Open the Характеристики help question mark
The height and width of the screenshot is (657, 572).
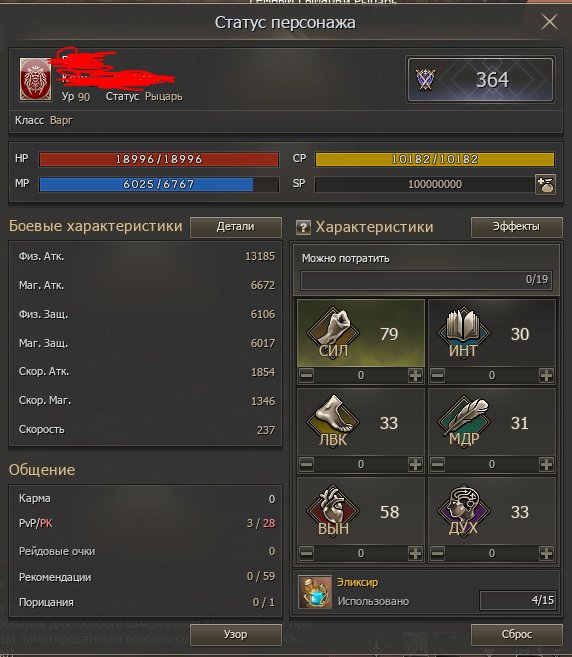[303, 228]
